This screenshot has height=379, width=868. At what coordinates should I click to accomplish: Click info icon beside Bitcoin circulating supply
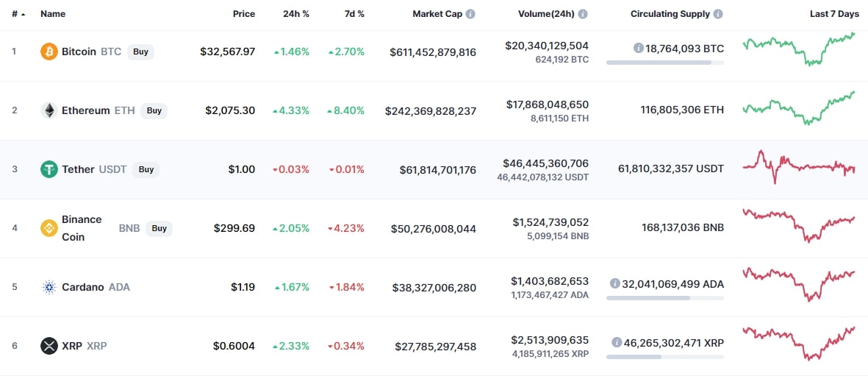tap(638, 49)
